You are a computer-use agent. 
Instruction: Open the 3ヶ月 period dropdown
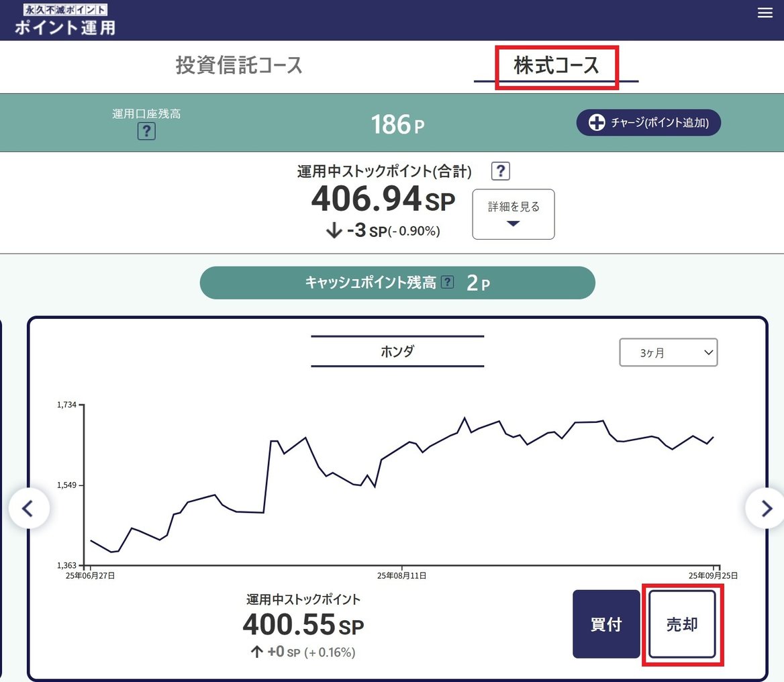pyautogui.click(x=668, y=352)
